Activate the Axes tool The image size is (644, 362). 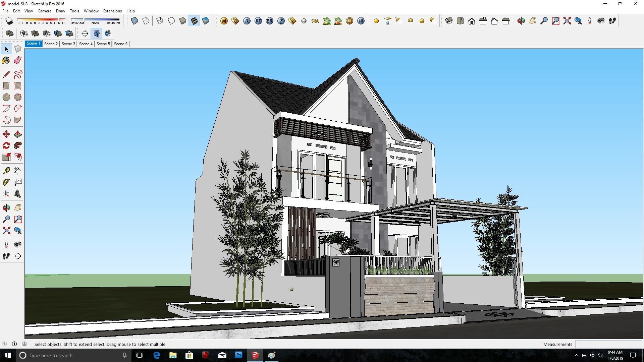6,194
